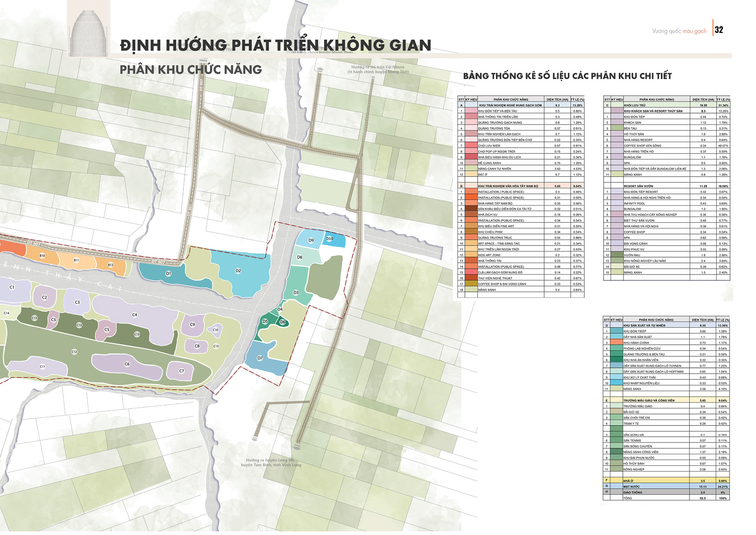Click the C4 purple zone label
This screenshot has width=756, height=535.
[x=135, y=315]
